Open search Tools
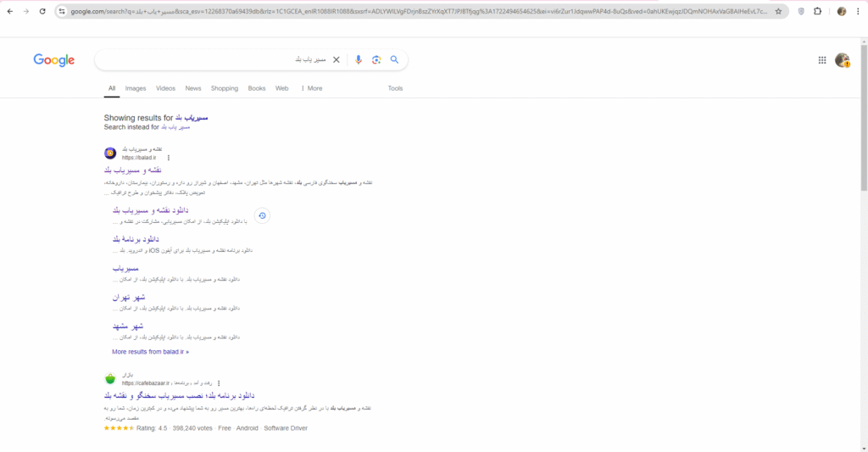The height and width of the screenshot is (452, 868). click(x=395, y=88)
